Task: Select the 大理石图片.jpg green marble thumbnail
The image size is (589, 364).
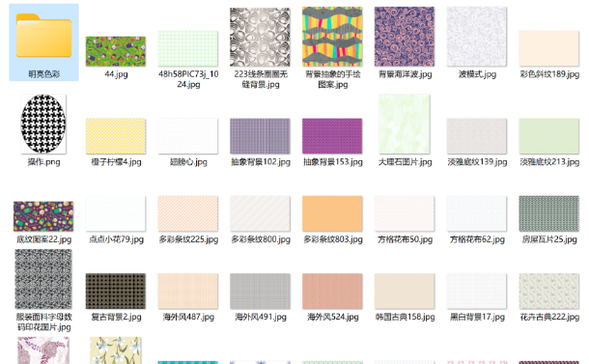Action: [x=405, y=125]
